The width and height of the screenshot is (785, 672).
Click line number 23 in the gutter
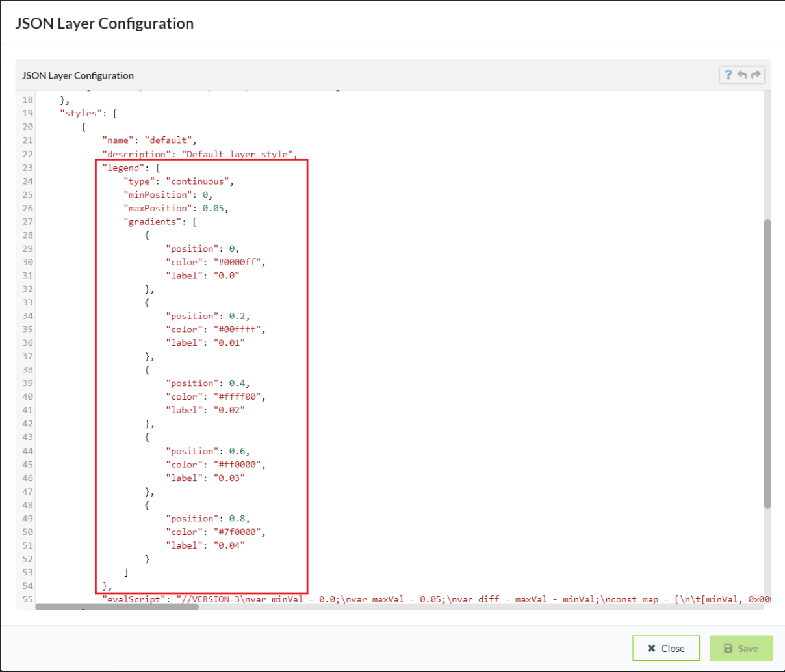27,168
